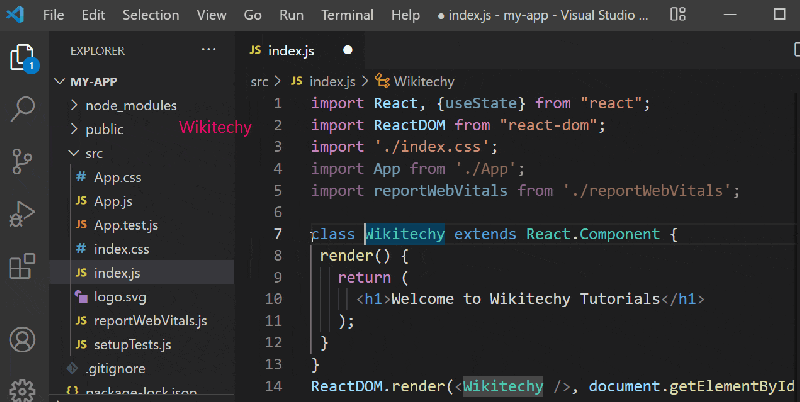This screenshot has width=800, height=402.
Task: Click the JS icon beside App.test.js
Action: [82, 225]
